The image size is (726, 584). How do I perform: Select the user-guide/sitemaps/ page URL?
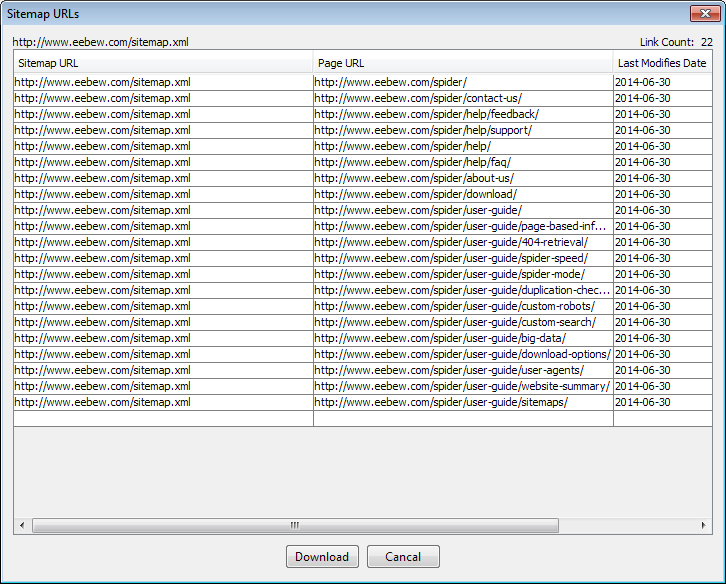point(463,402)
